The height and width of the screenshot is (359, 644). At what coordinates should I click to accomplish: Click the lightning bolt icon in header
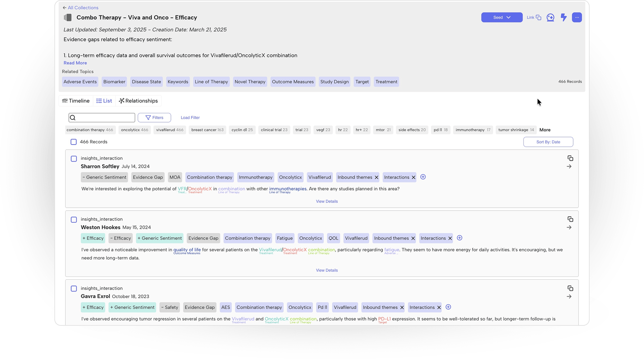[563, 17]
